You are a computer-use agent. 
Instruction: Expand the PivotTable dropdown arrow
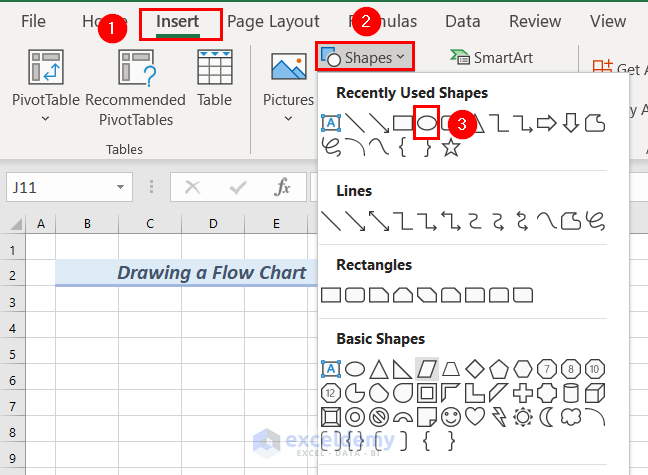45,119
